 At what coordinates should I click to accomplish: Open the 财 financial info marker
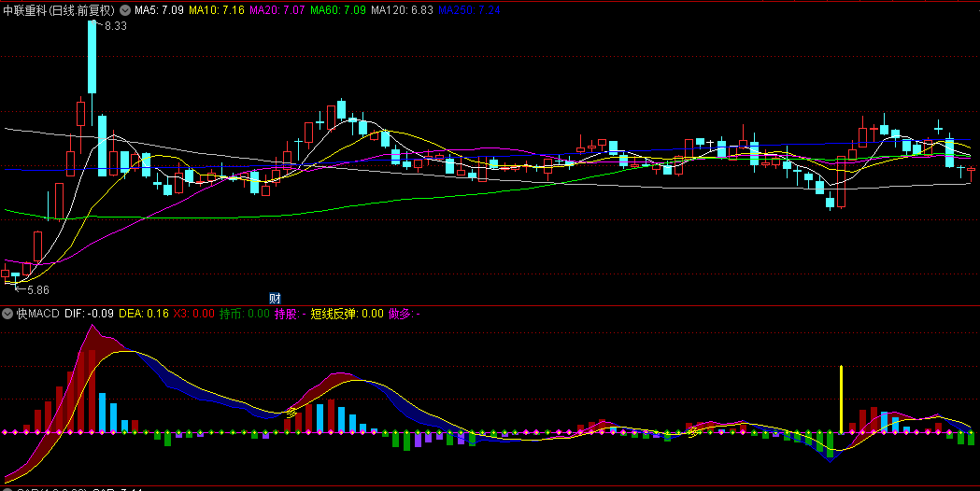[275, 298]
